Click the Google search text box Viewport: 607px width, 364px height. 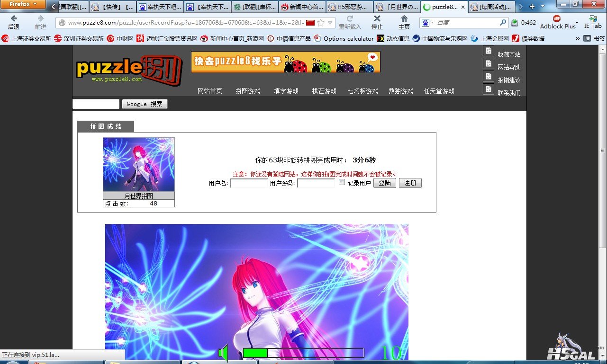[96, 104]
